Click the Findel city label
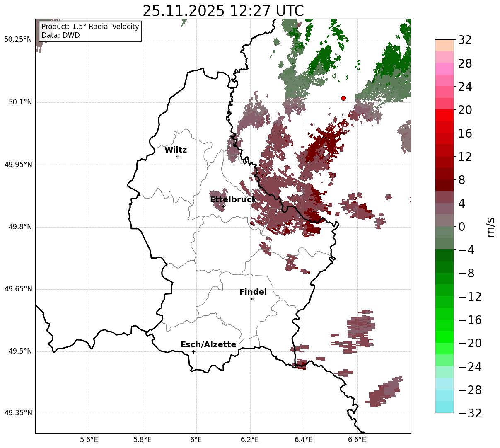The height and width of the screenshot is (448, 500). pos(253,292)
